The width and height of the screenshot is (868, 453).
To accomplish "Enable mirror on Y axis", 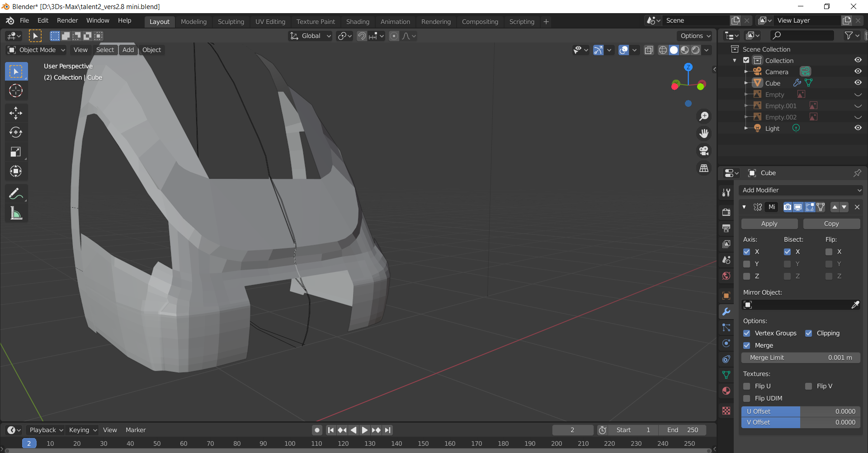I will pos(747,264).
